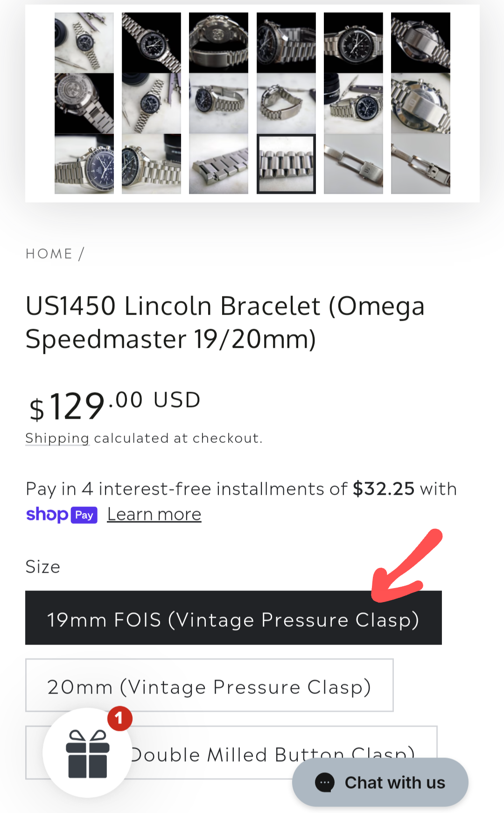504x813 pixels.
Task: Click the $129.00 USD price
Action: 115,404
